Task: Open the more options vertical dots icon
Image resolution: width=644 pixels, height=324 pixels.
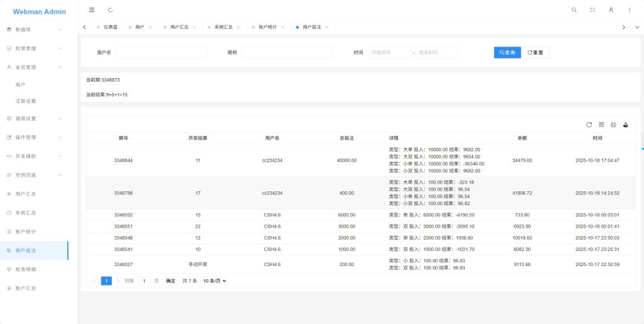Action: [x=630, y=10]
